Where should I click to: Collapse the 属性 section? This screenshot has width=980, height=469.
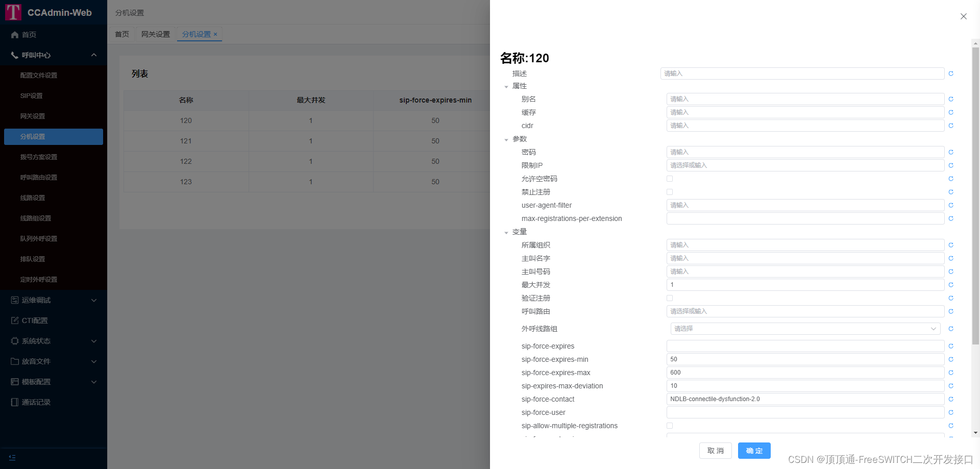pos(506,87)
